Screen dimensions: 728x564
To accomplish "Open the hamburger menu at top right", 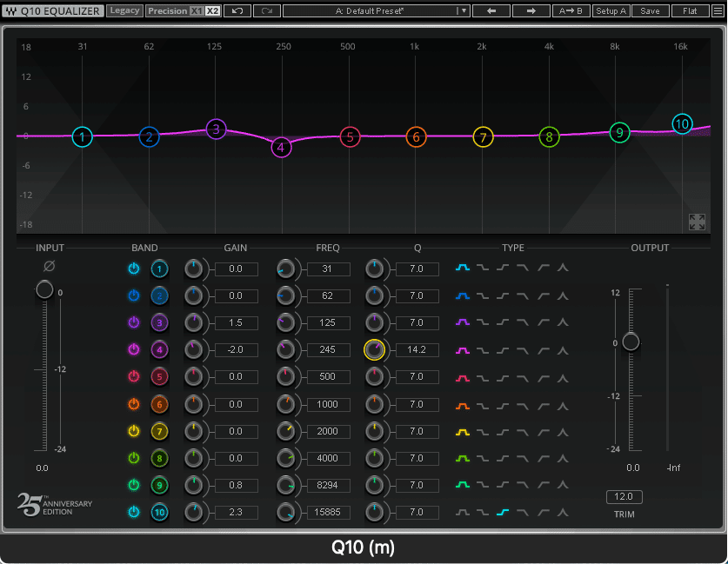I will click(718, 10).
